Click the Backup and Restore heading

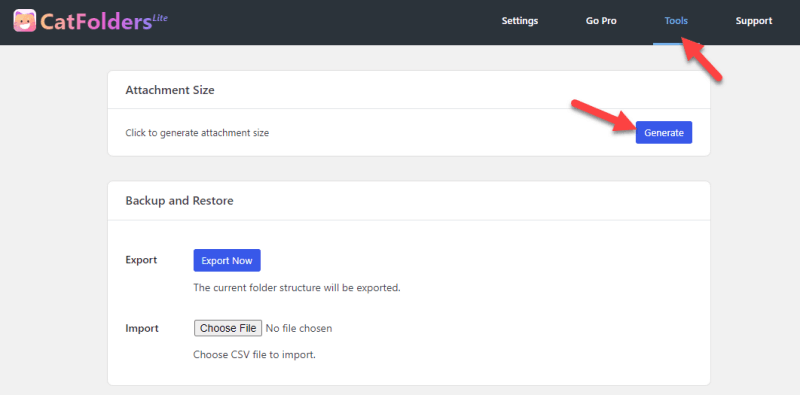pyautogui.click(x=180, y=201)
